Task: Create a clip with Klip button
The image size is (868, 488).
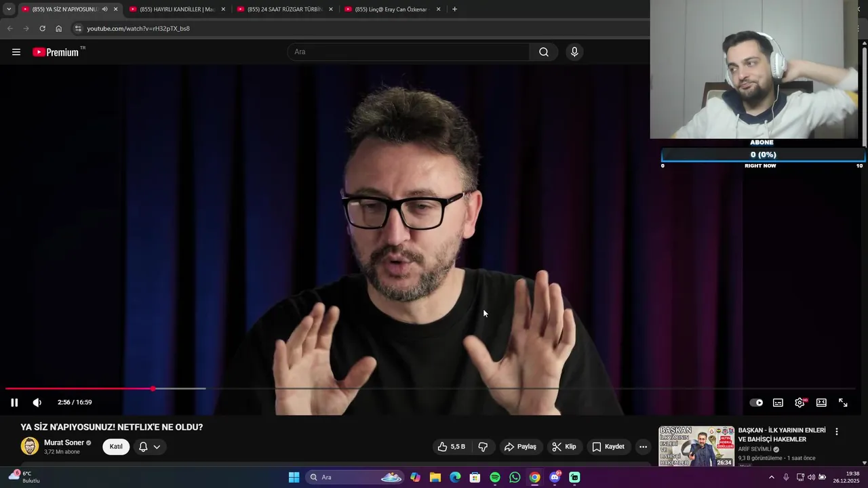Action: (x=564, y=447)
